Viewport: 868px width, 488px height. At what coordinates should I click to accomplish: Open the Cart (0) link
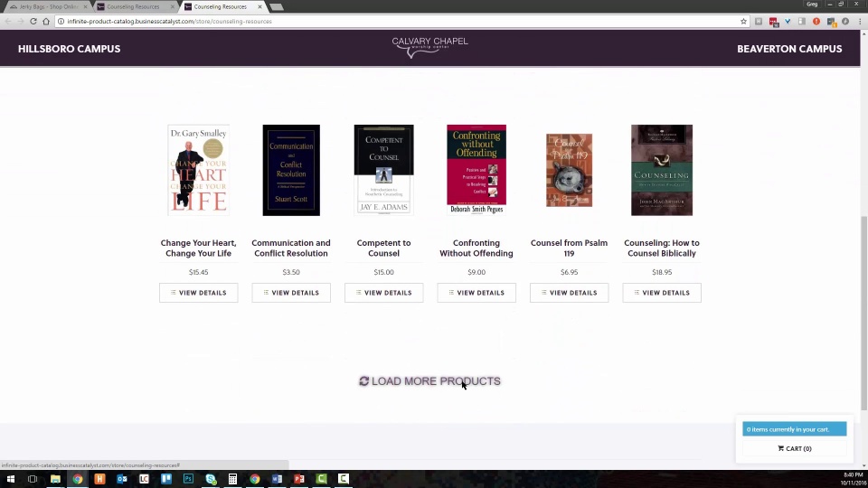point(795,449)
